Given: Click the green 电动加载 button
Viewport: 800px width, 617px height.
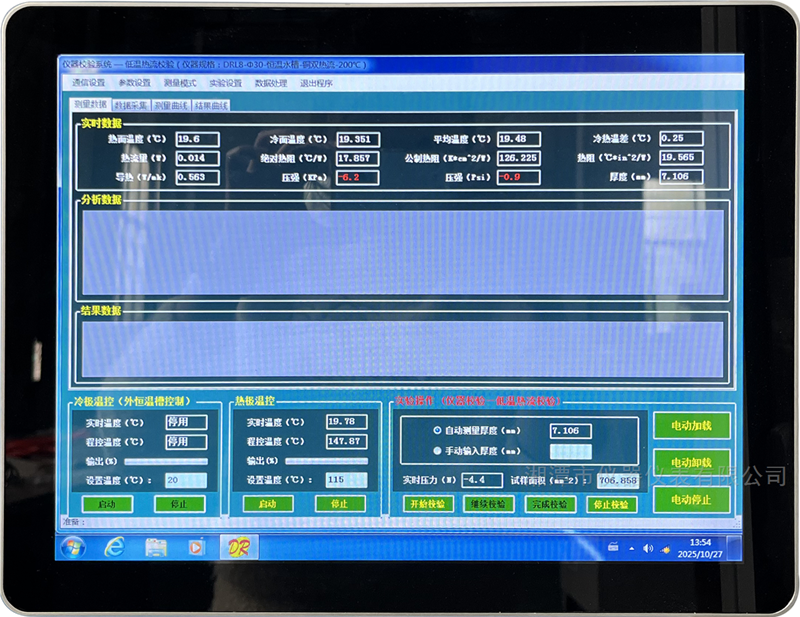Looking at the screenshot, I should [x=692, y=426].
